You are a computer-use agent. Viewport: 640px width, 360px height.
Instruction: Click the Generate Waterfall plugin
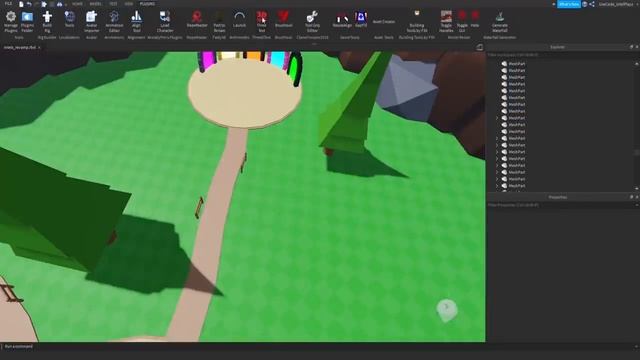pyautogui.click(x=500, y=22)
